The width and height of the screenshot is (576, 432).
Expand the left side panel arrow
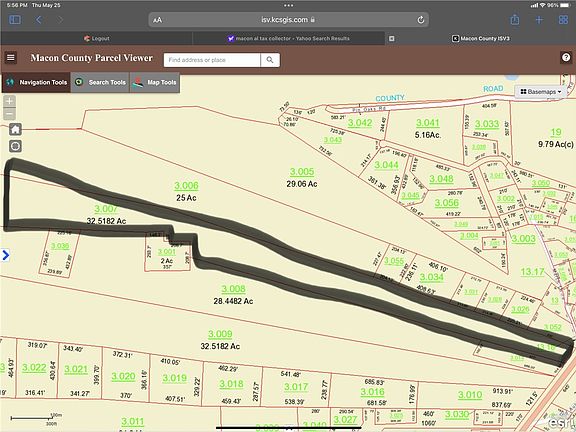pos(6,255)
